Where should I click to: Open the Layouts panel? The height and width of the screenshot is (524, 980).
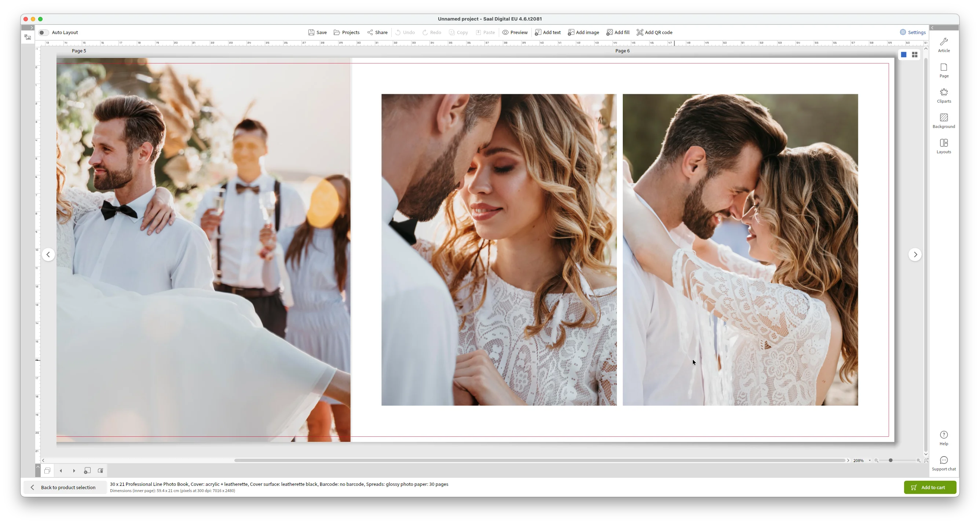click(x=943, y=146)
